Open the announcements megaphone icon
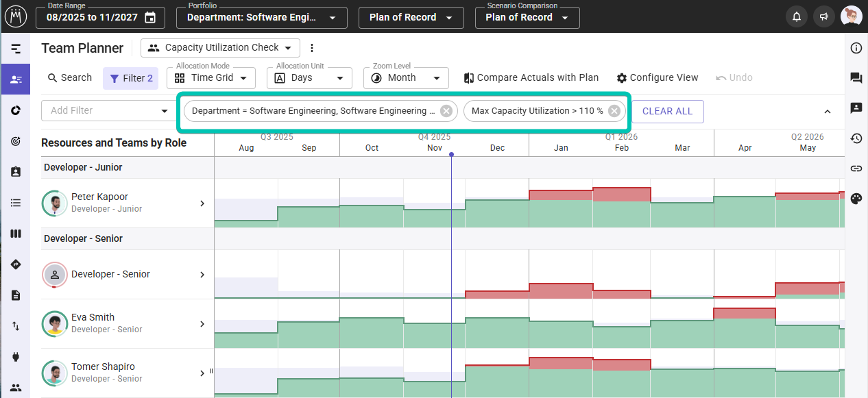Screen dimensions: 868x398 tap(823, 17)
